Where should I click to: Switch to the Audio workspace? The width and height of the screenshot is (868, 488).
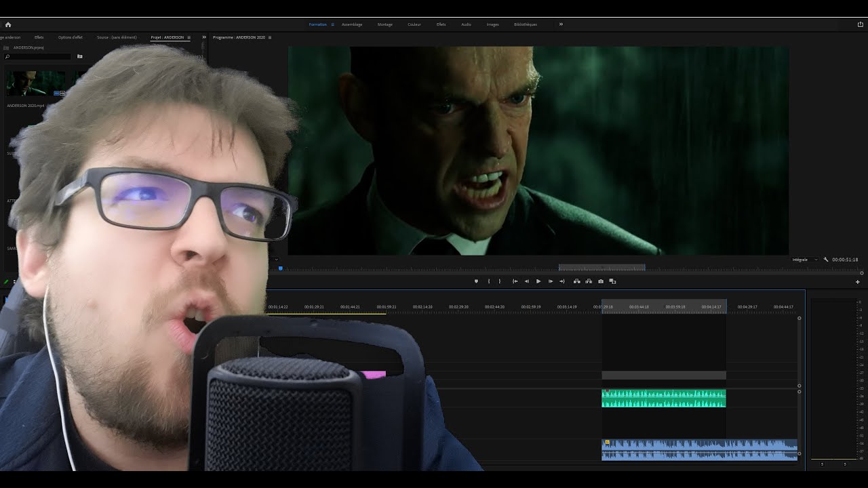(x=466, y=24)
